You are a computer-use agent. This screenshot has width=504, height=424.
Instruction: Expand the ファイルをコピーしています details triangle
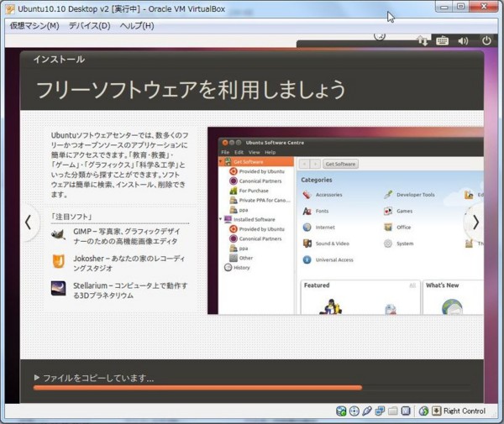click(37, 378)
